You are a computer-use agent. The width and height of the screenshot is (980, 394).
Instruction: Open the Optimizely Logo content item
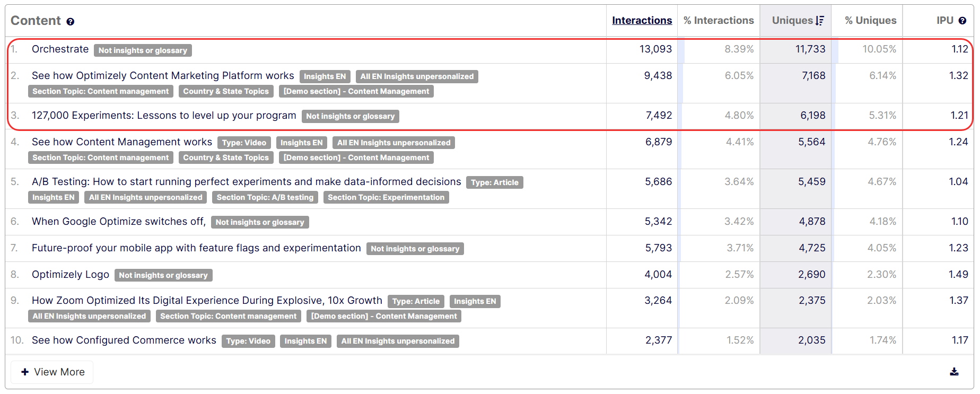[70, 275]
